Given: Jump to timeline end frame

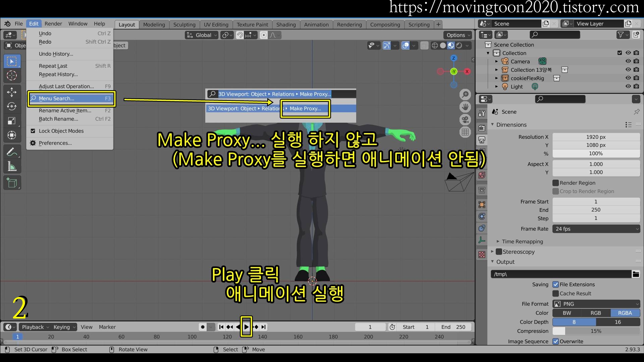Looking at the screenshot, I should [264, 327].
